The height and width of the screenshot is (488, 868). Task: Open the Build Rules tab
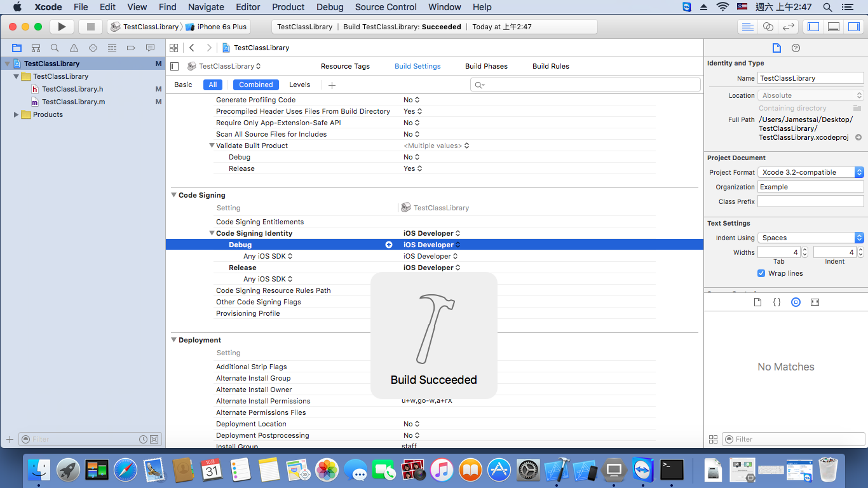click(x=551, y=66)
